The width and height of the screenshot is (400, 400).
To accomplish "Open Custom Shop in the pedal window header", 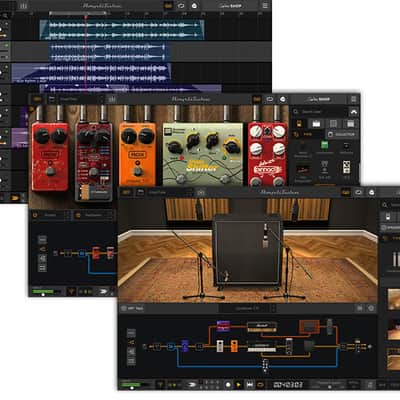I will (x=319, y=99).
